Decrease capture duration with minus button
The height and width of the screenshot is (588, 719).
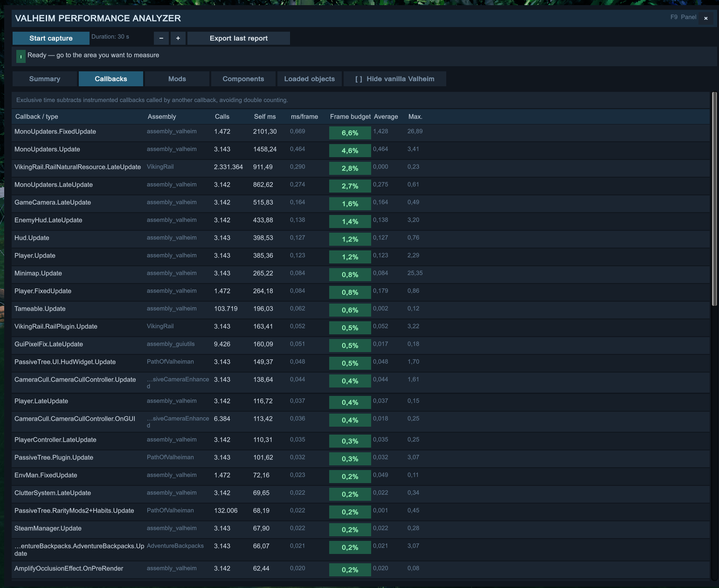(x=161, y=38)
